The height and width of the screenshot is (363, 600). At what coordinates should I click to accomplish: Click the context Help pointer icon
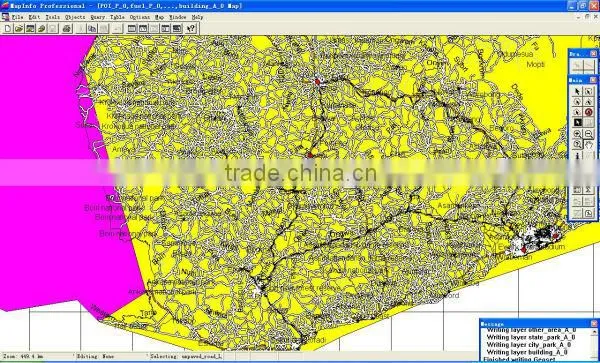[191, 28]
